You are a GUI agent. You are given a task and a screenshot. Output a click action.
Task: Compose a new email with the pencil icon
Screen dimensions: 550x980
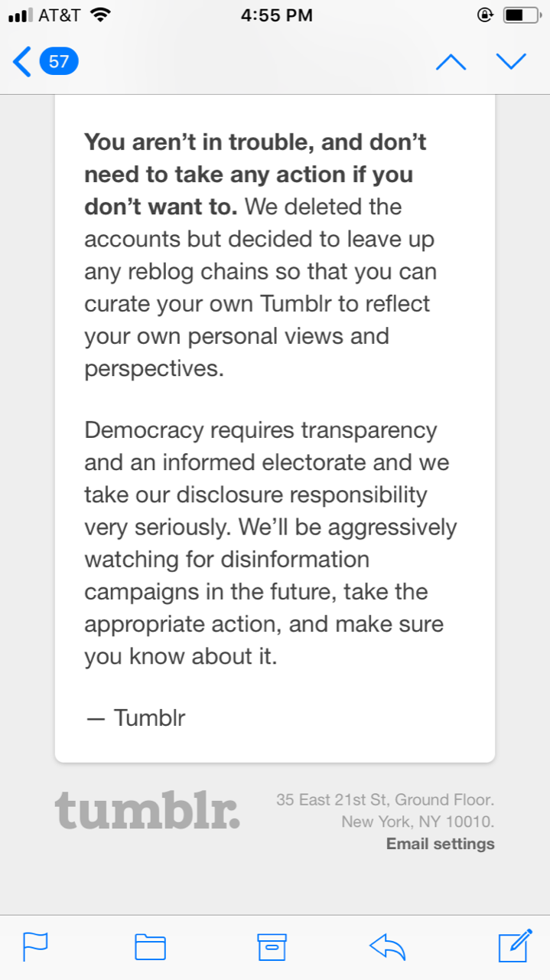(x=515, y=946)
